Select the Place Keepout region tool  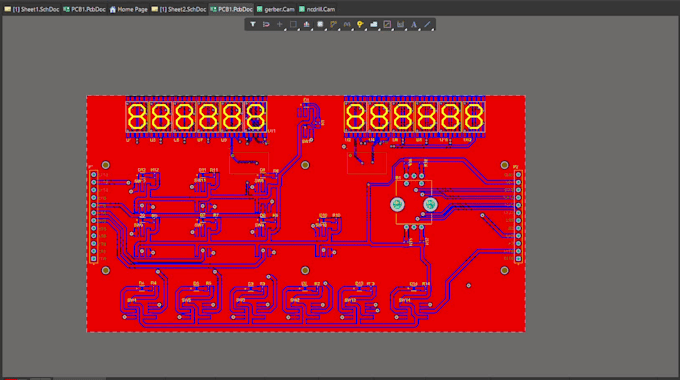point(387,24)
